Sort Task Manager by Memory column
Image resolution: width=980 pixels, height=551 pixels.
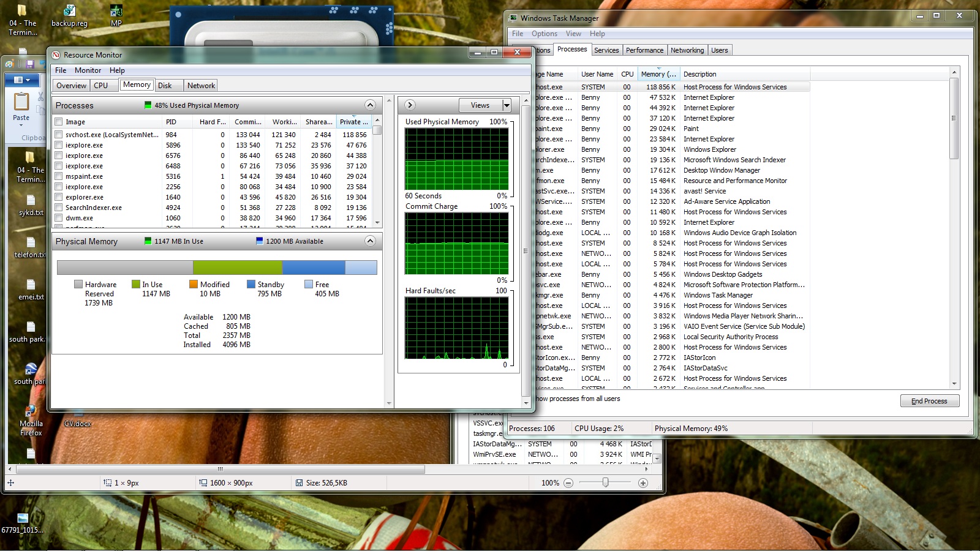coord(658,74)
